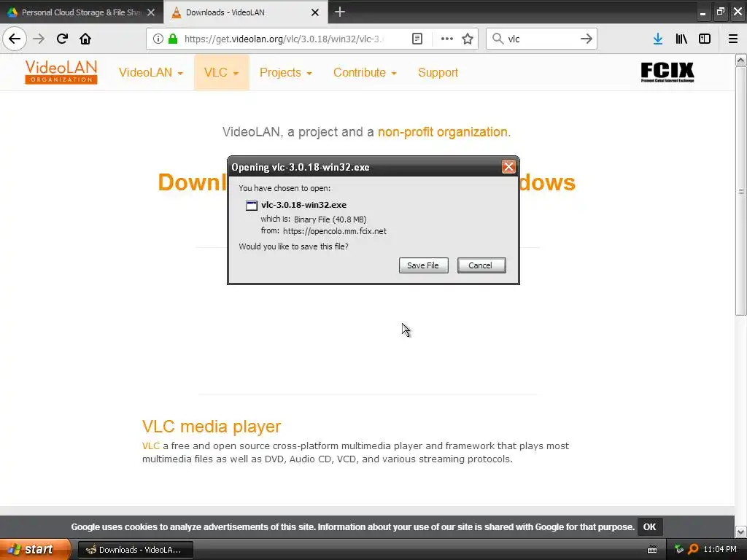The image size is (747, 560).
Task: Click the 'Binary File (40.8 MB)' text
Action: (330, 219)
